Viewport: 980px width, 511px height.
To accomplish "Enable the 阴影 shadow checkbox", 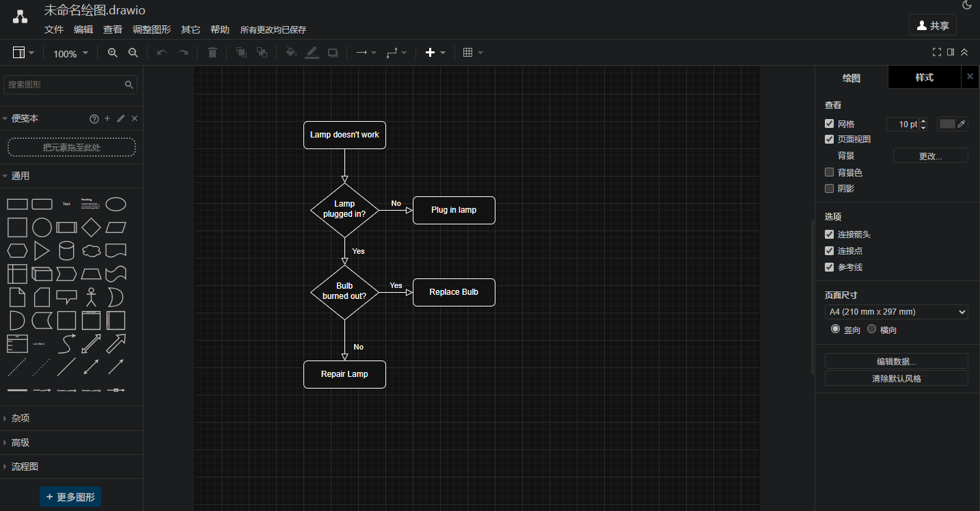I will (830, 188).
